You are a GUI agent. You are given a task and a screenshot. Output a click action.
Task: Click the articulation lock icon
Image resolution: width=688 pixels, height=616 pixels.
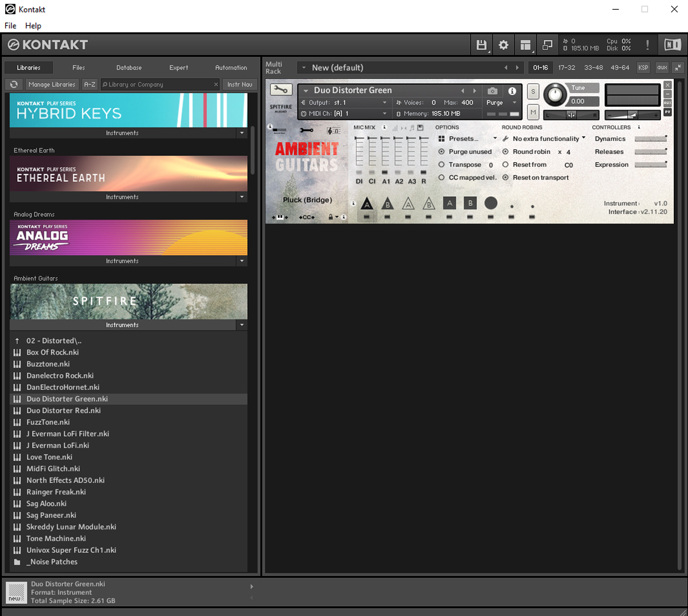pyautogui.click(x=330, y=217)
